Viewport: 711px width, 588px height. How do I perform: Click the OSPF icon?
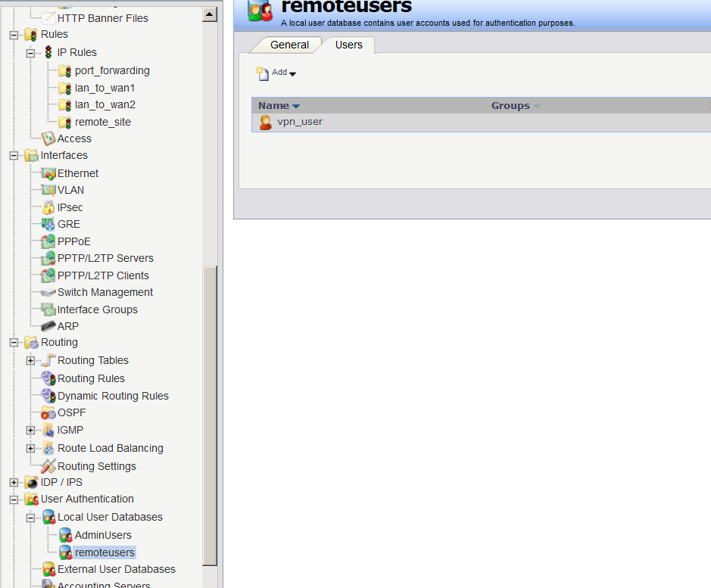click(48, 412)
